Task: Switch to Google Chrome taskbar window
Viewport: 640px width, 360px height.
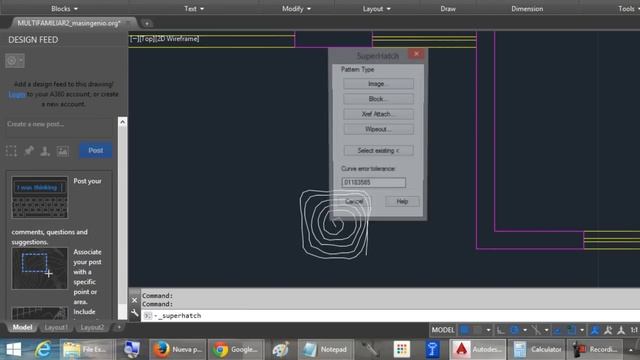Action: tap(236, 349)
